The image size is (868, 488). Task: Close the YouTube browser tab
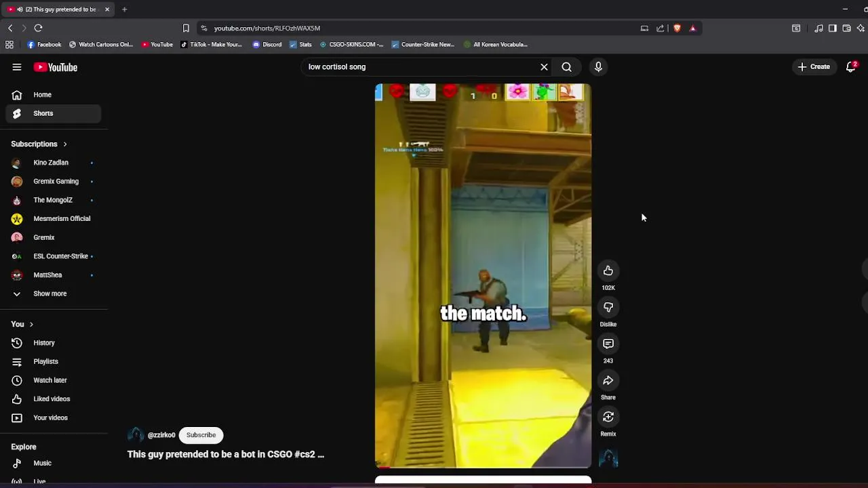(106, 9)
